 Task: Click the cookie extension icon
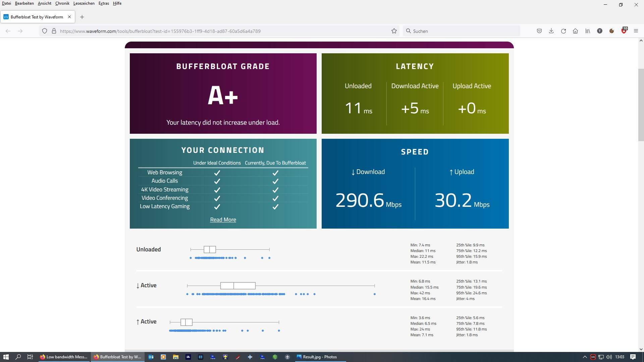(612, 31)
